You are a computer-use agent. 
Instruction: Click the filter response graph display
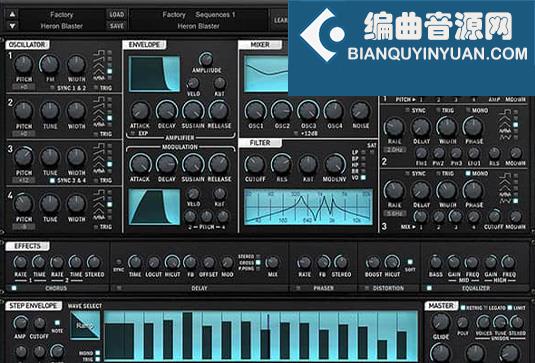point(308,207)
